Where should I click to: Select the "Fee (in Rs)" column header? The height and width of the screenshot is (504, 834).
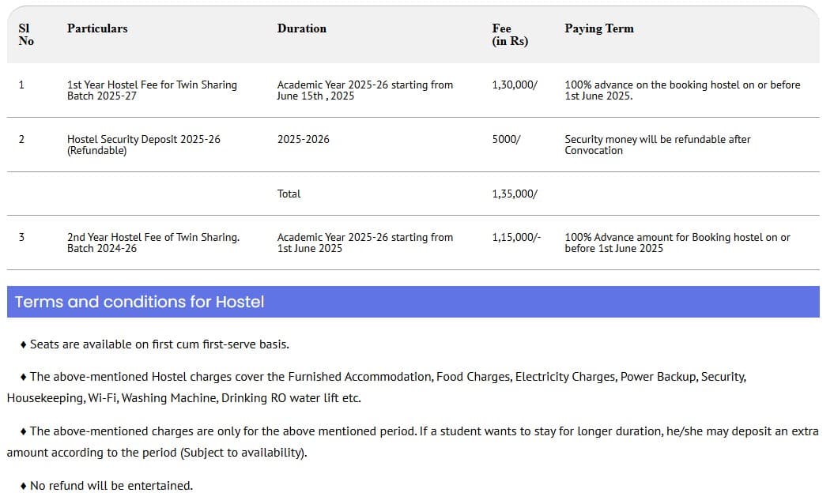tap(509, 35)
